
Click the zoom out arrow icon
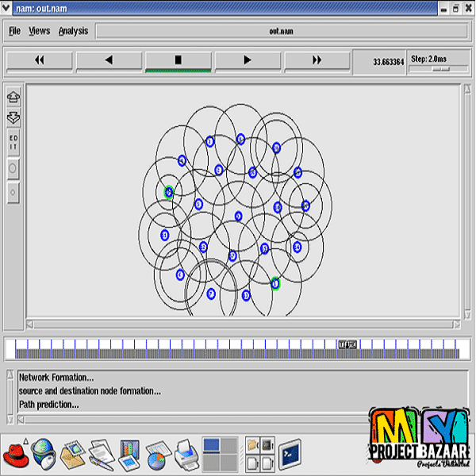click(13, 117)
